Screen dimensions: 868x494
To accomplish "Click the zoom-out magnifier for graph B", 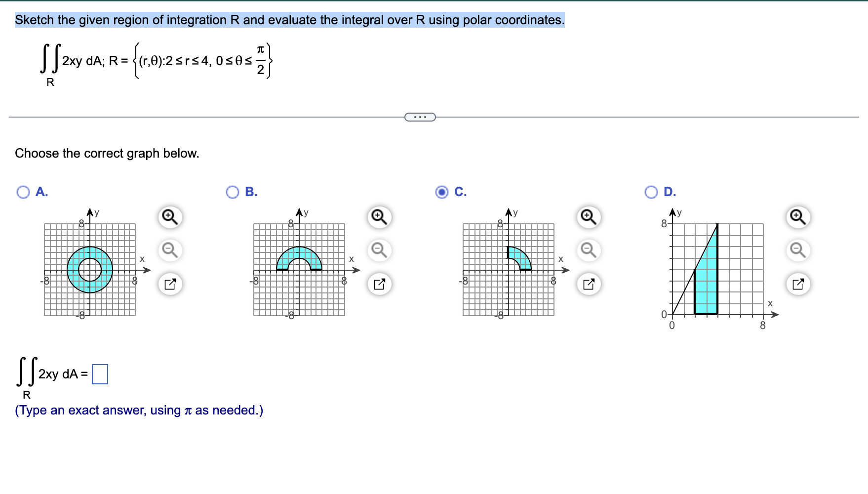I will click(x=379, y=251).
